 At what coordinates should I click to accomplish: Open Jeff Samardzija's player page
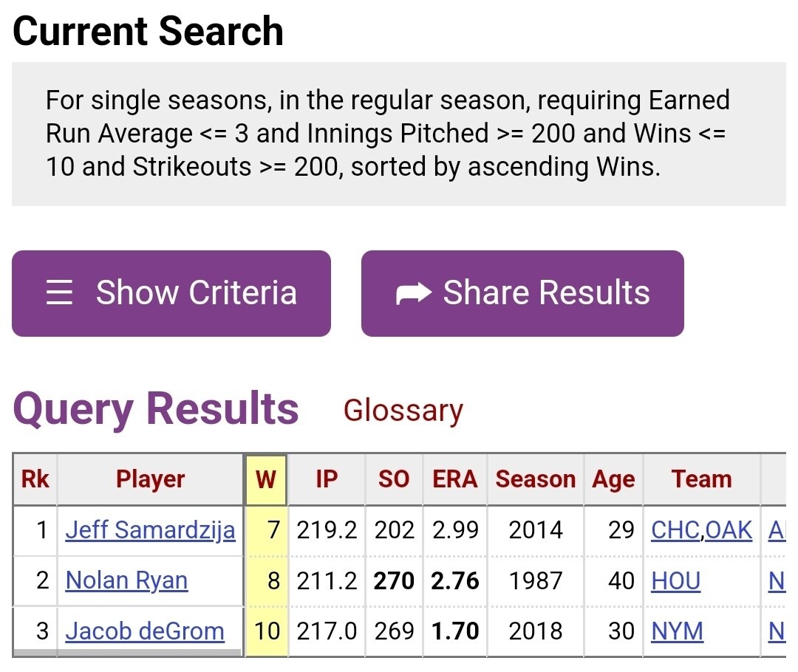[150, 530]
